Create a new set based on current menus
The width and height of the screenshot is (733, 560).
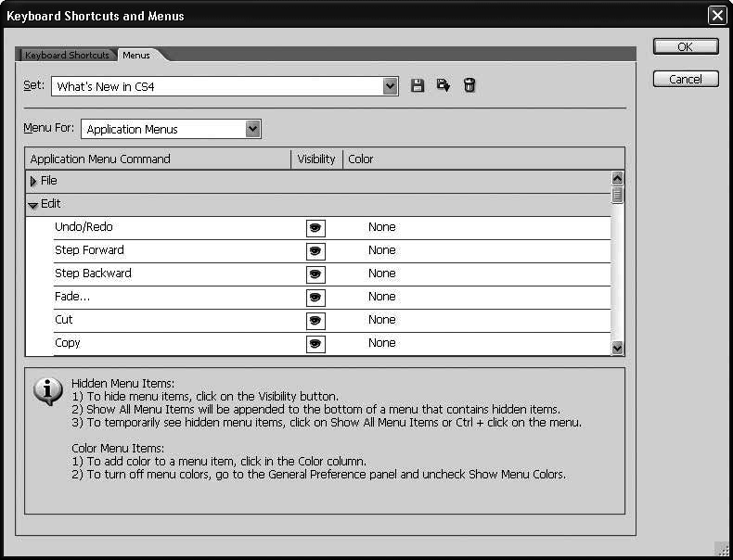[444, 85]
